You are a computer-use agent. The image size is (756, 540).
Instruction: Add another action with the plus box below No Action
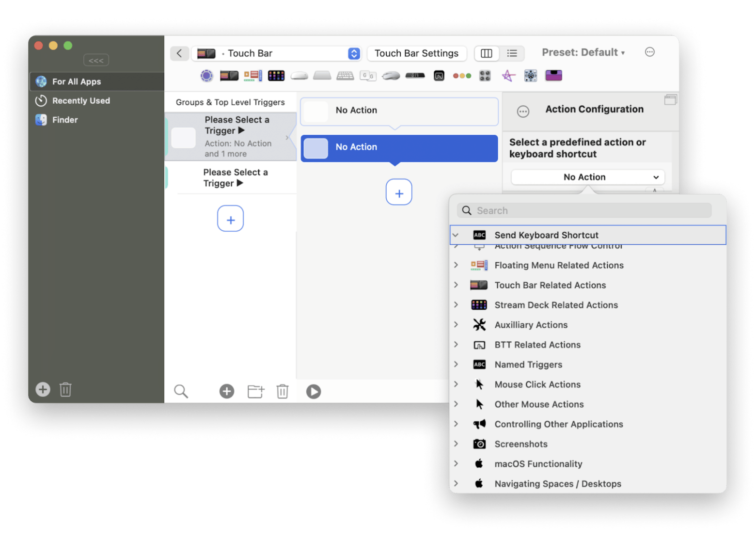[399, 192]
